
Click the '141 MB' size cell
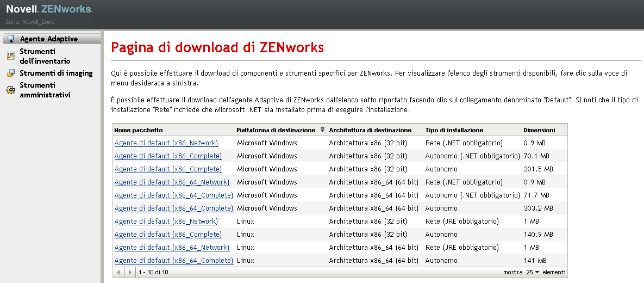click(x=535, y=261)
